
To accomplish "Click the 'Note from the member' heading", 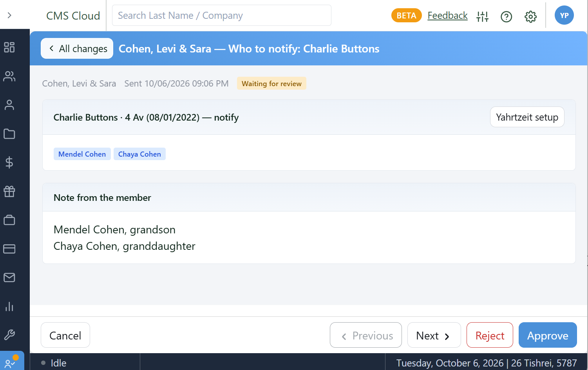I will tap(102, 198).
